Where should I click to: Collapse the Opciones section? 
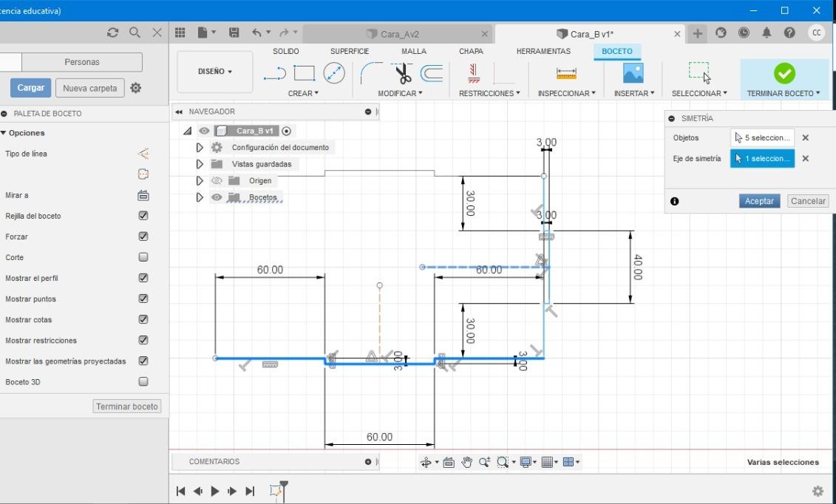[x=4, y=133]
